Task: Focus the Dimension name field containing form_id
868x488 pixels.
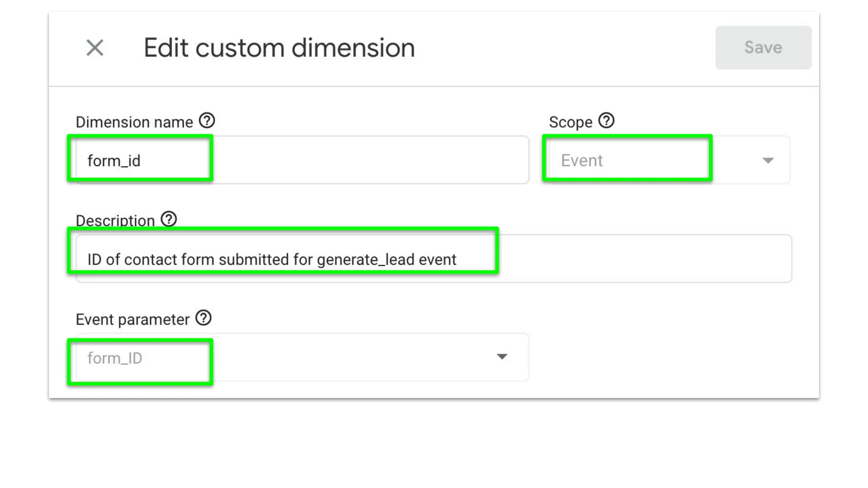Action: point(114,161)
